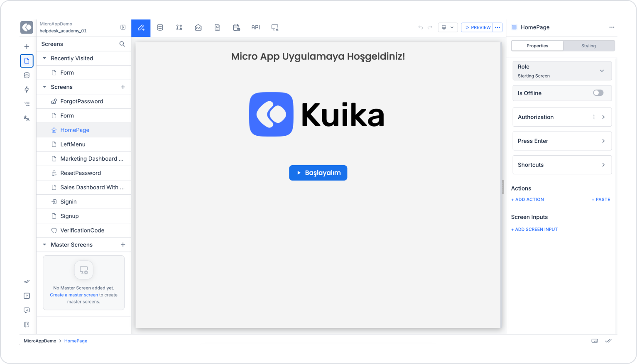The width and height of the screenshot is (637, 364).
Task: Select the LeftMenu screen
Action: pyautogui.click(x=84, y=144)
